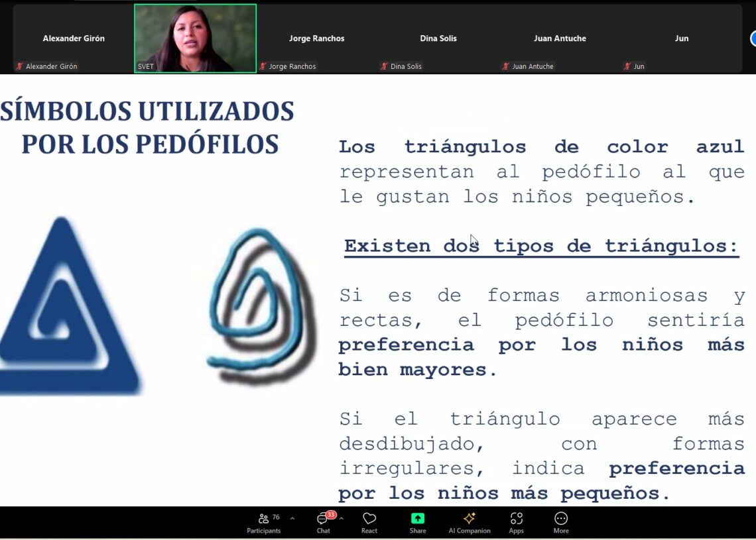
Task: Click the React heart icon
Action: [369, 522]
